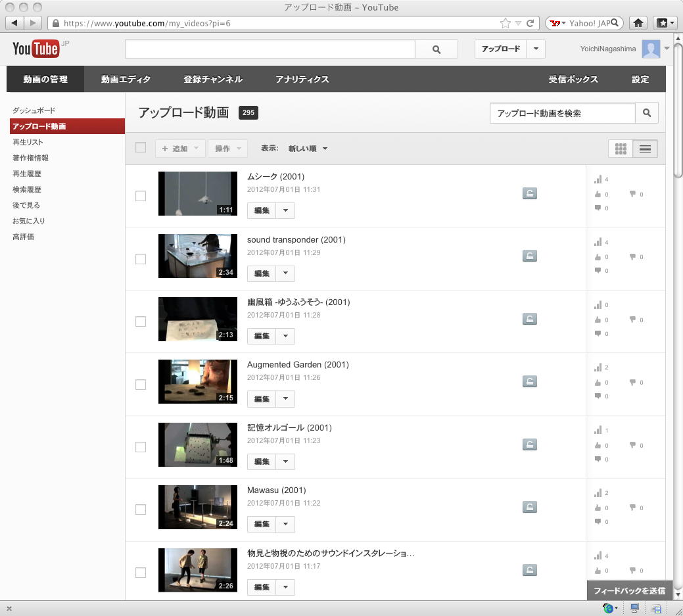Viewport: 683px width, 616px height.
Task: Open edit dropdown arrow for Mawasu (2001)
Action: [285, 524]
